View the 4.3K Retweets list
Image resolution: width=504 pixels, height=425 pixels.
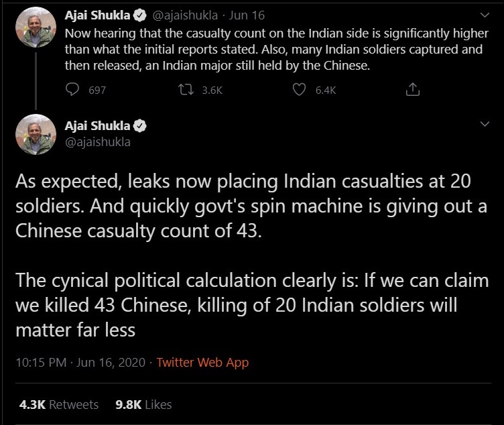point(59,404)
